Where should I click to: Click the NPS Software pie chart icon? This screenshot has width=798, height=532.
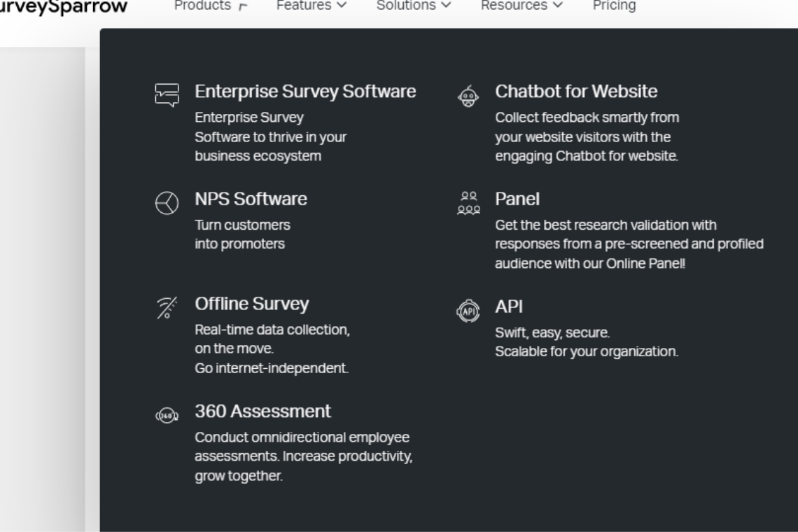[x=167, y=203]
